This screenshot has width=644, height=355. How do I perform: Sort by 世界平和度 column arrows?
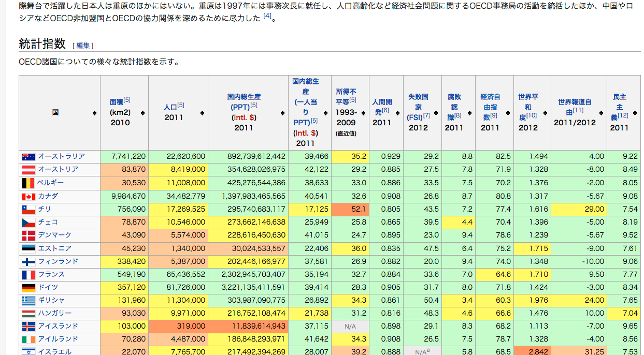click(x=545, y=113)
